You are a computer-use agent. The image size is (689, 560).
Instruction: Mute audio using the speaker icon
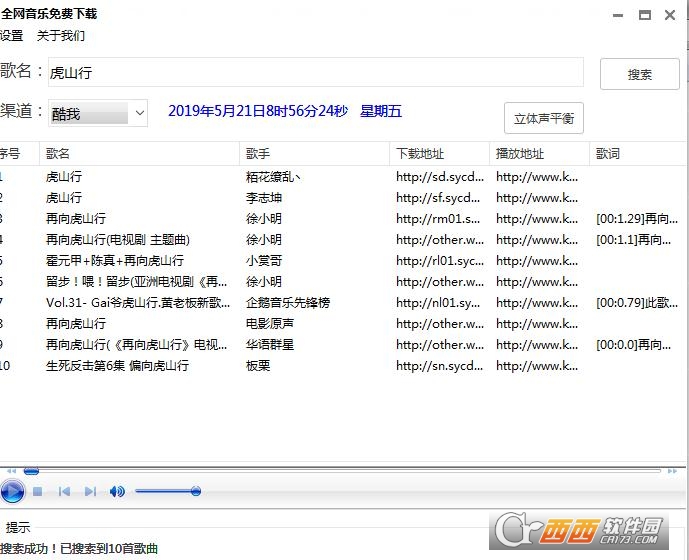point(117,491)
